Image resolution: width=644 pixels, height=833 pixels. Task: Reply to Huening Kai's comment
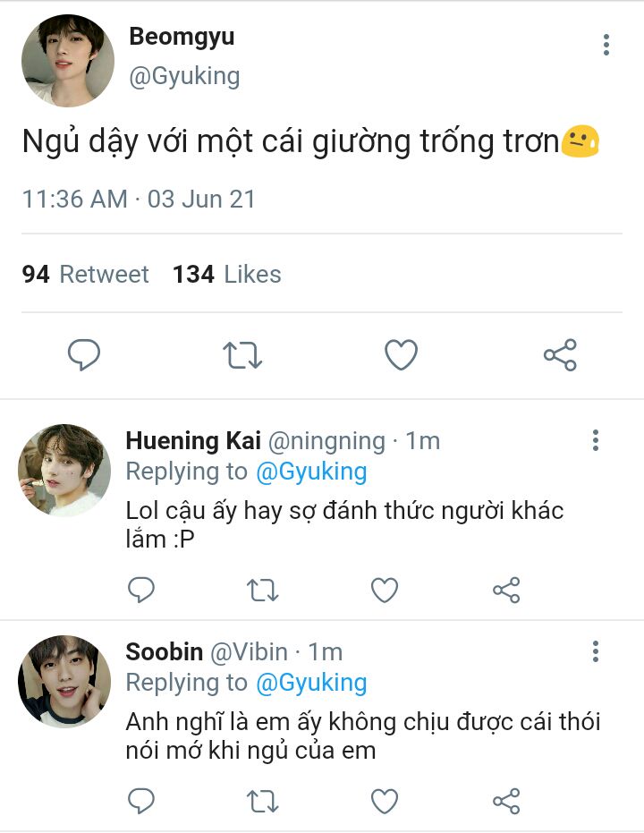[141, 590]
